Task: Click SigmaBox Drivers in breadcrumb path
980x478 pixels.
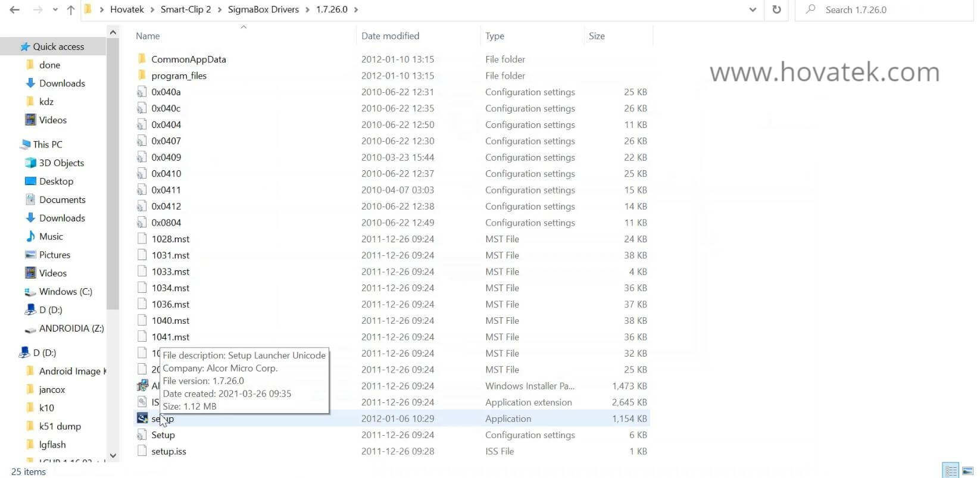Action: (x=263, y=10)
